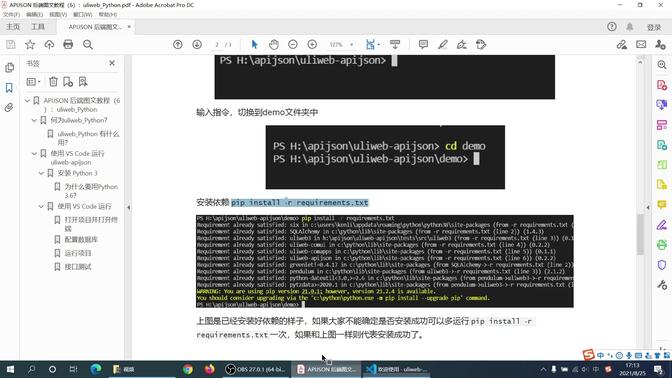
Task: Open bookmarks panel icon in left rail
Action: click(x=9, y=88)
